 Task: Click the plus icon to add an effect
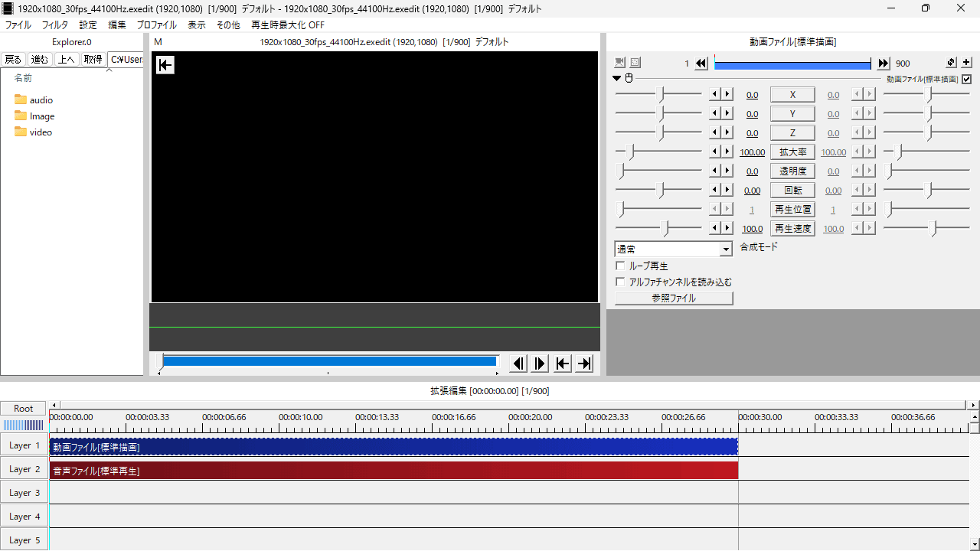(x=966, y=63)
